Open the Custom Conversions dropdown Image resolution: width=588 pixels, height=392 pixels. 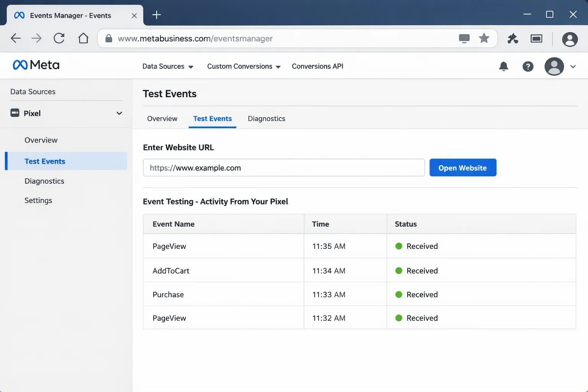click(x=243, y=66)
